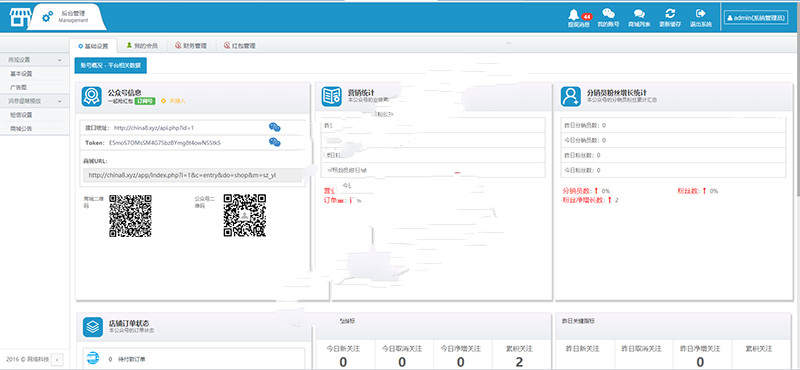Click the 营销统计 book icon
The image size is (800, 370).
[x=332, y=96]
